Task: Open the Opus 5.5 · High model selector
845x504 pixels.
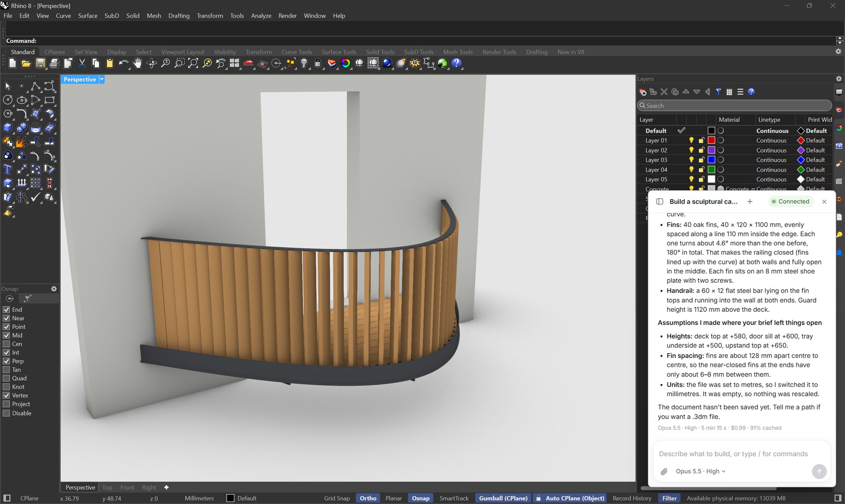Action: coord(700,471)
